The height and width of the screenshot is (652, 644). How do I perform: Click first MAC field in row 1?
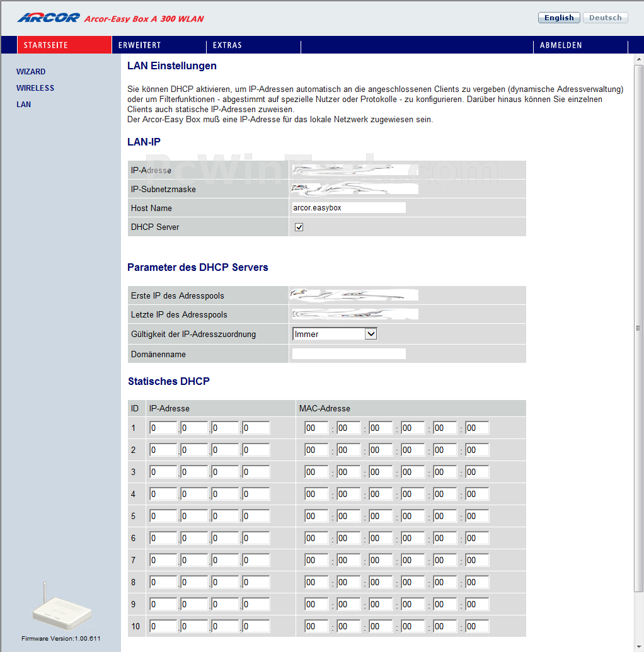click(x=316, y=428)
